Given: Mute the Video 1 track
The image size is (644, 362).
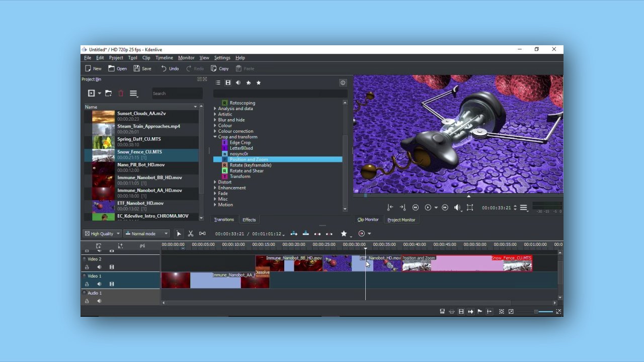Looking at the screenshot, I should point(99,284).
